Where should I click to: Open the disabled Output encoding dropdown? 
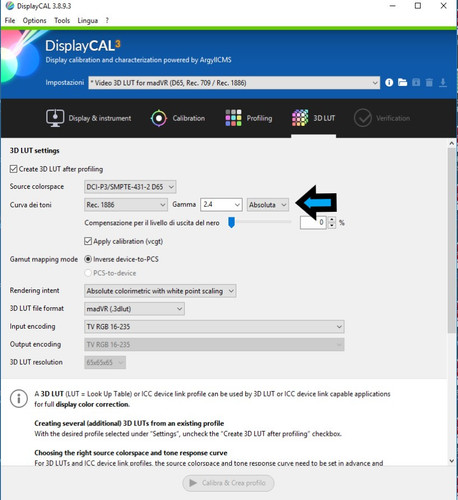214,345
